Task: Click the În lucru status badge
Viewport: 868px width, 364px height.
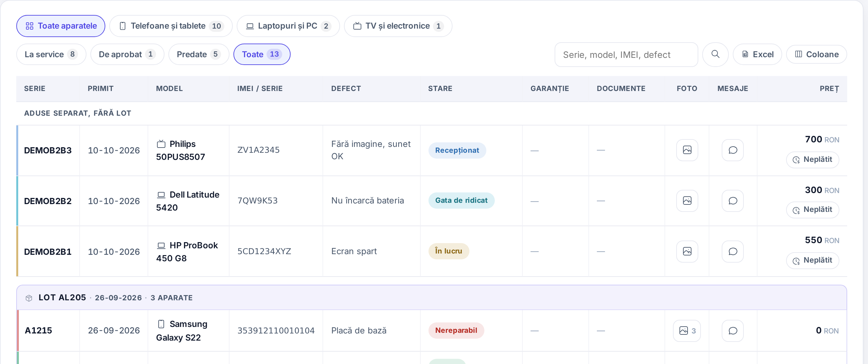Action: [449, 251]
